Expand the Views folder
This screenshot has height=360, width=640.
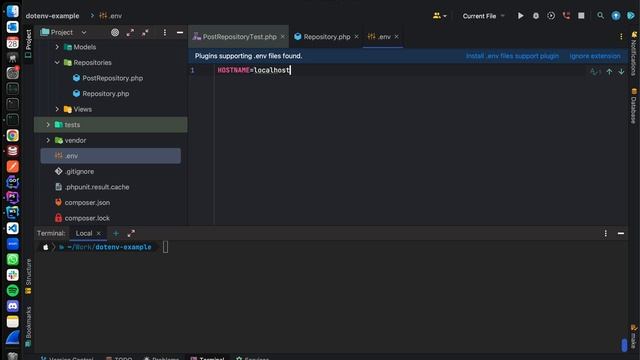[57, 109]
